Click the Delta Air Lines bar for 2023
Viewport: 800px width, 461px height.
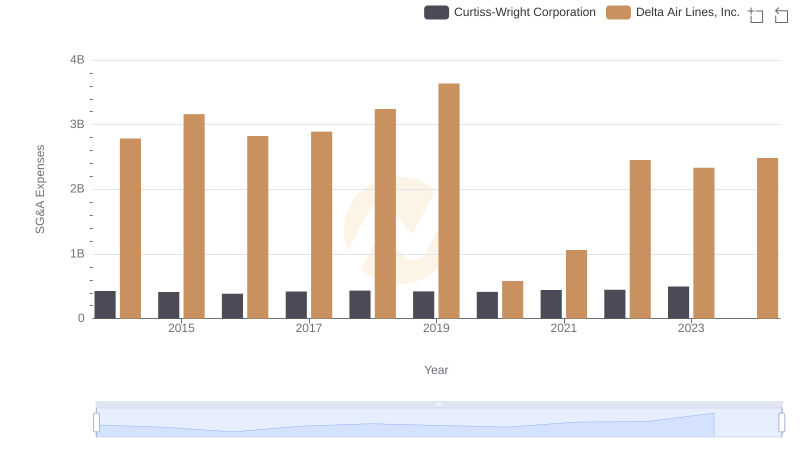point(704,243)
